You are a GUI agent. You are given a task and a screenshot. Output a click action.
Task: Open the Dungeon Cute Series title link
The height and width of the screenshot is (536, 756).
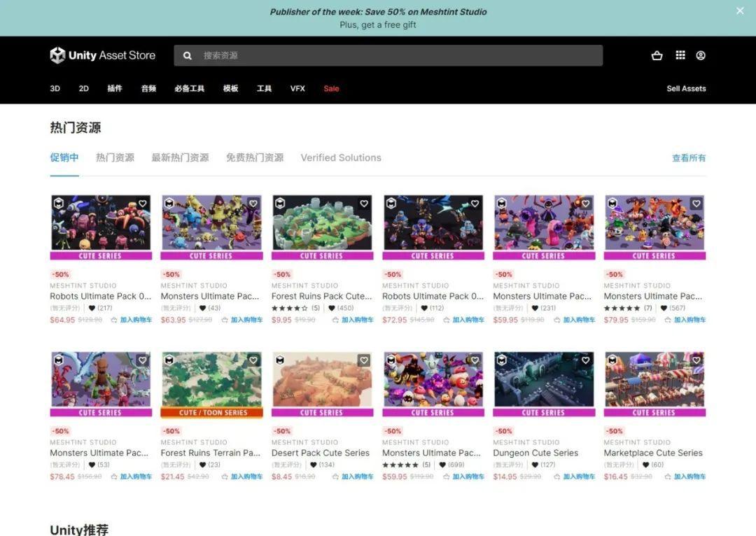[535, 453]
